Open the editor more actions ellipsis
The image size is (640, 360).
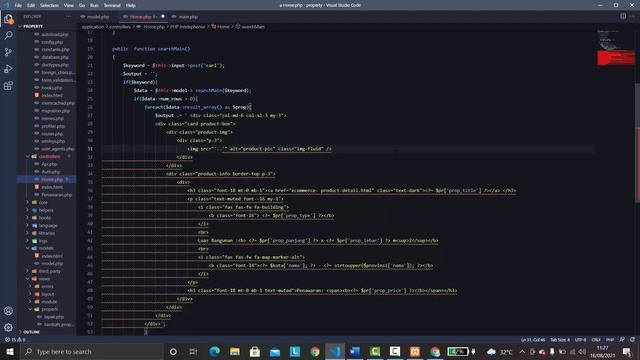(632, 16)
